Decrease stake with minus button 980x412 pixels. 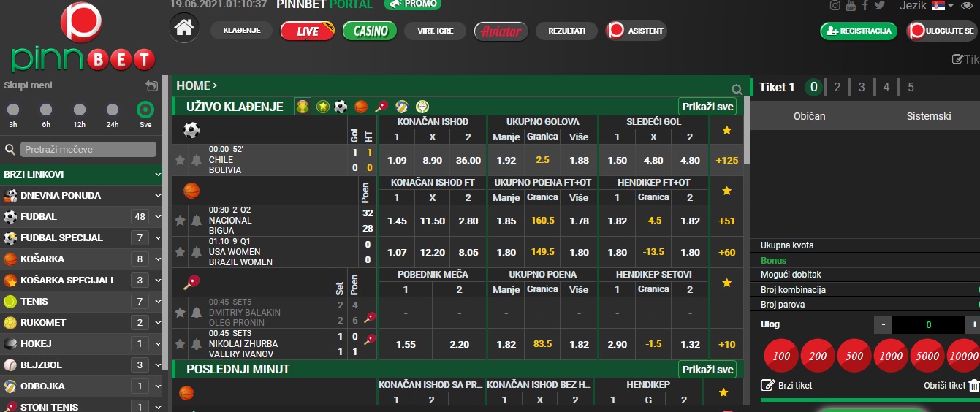coord(883,324)
